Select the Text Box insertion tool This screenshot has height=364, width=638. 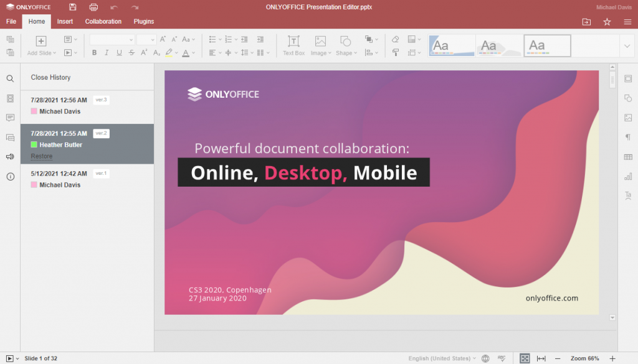pos(293,45)
